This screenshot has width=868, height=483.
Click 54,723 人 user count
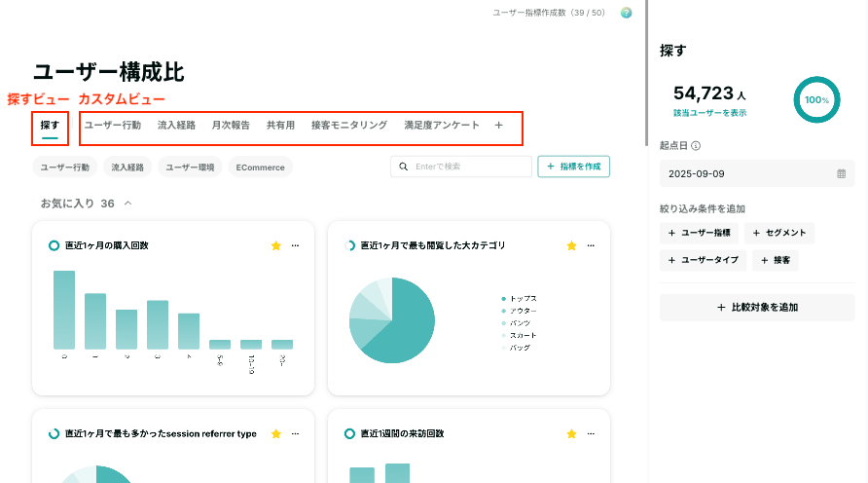(709, 93)
